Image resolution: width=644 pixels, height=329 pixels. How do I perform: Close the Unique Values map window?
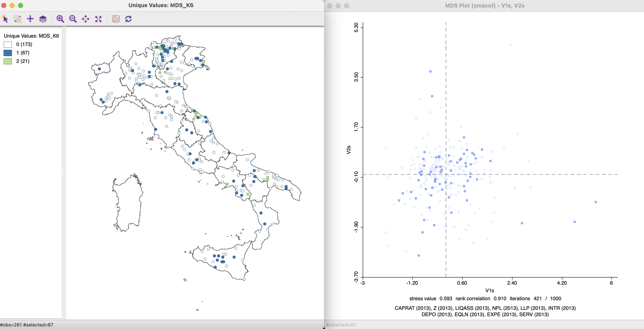[4, 5]
